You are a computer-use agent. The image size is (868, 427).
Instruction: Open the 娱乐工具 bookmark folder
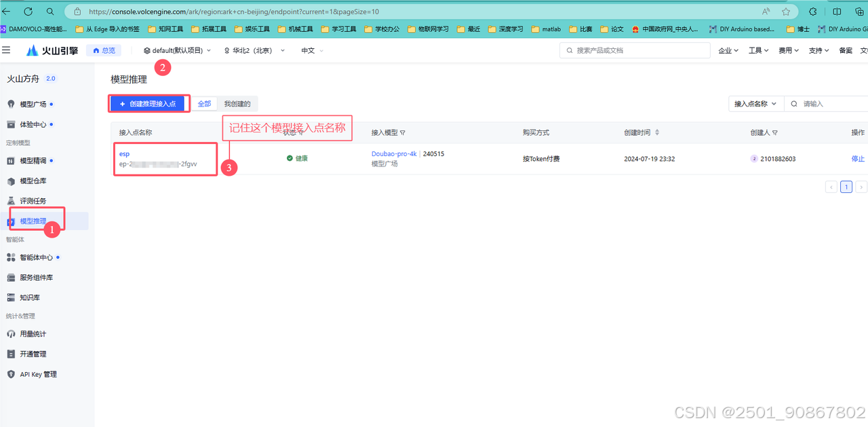coord(252,29)
